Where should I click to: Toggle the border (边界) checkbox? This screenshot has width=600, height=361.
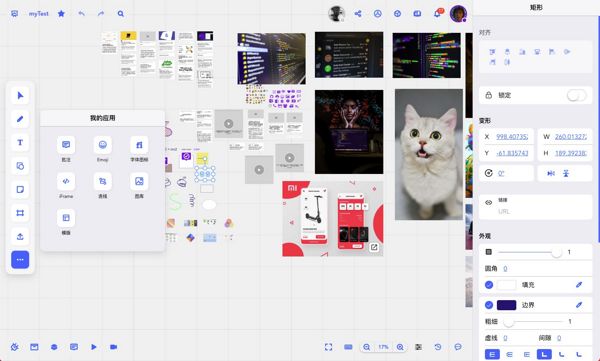489,305
